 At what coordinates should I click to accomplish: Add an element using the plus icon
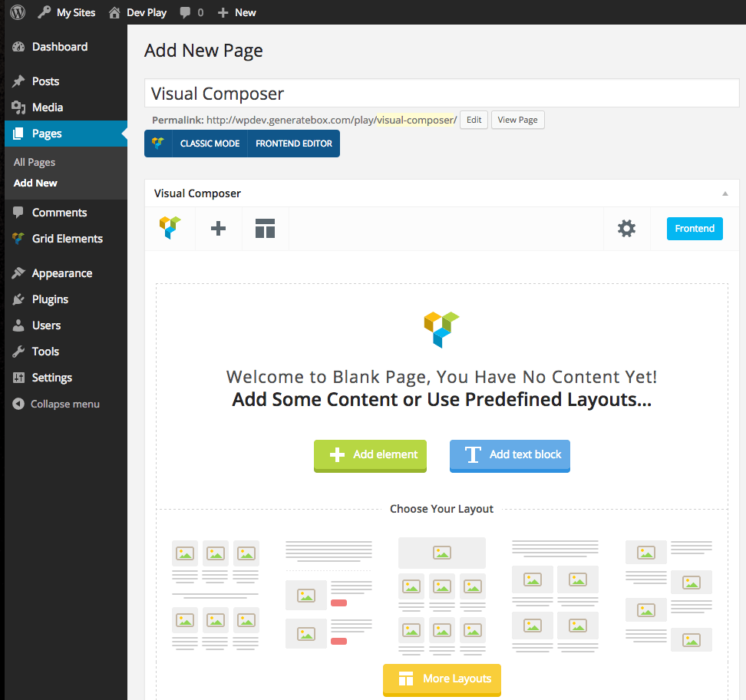tap(218, 228)
